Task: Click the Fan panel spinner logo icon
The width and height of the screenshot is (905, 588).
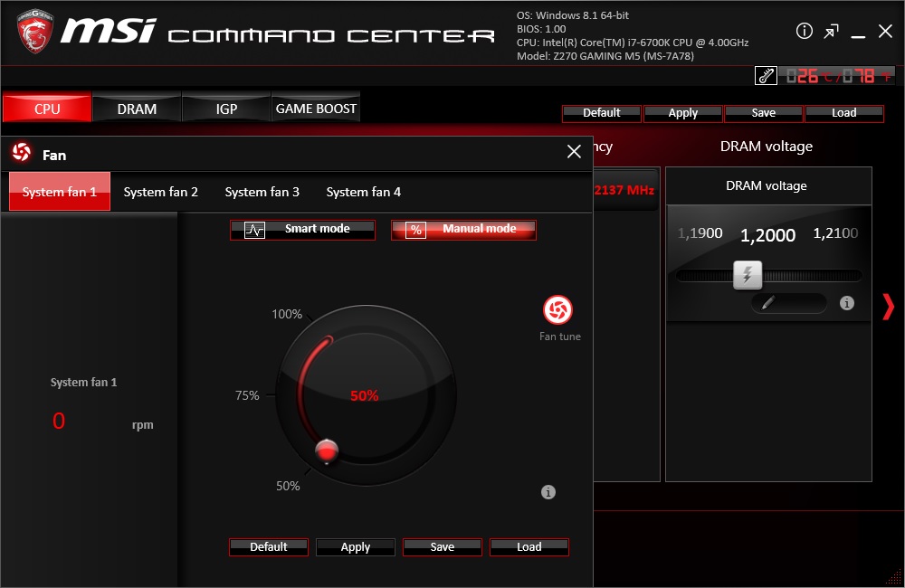Action: [x=22, y=153]
